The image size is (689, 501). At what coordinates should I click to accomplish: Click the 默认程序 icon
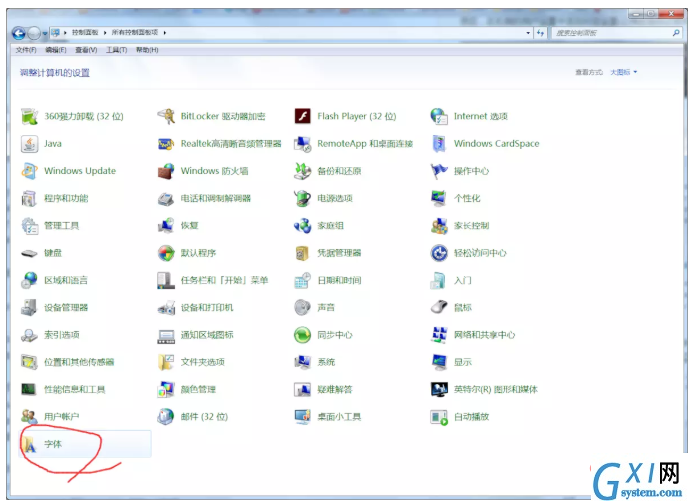[x=166, y=253]
